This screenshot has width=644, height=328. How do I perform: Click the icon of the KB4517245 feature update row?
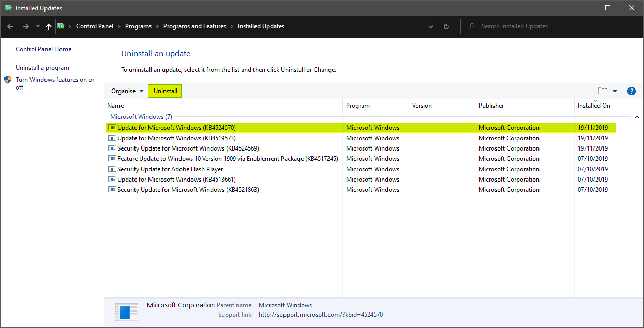(x=112, y=159)
